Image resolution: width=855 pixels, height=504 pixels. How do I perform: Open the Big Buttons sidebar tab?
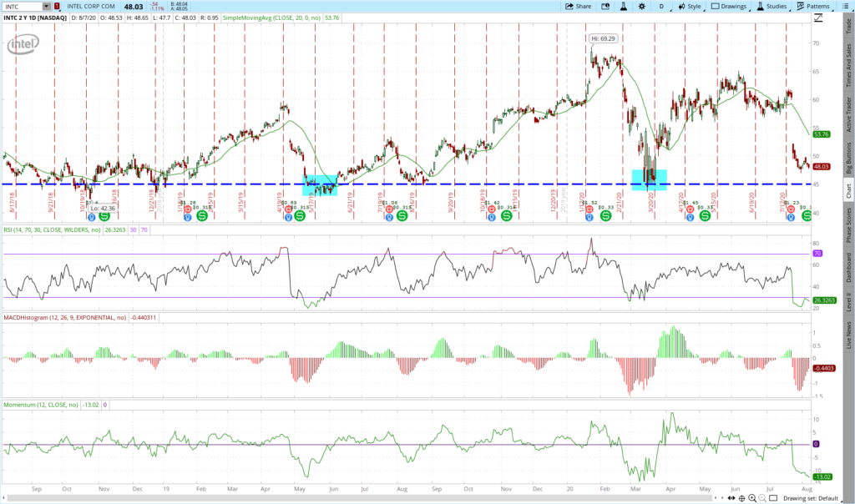(848, 158)
